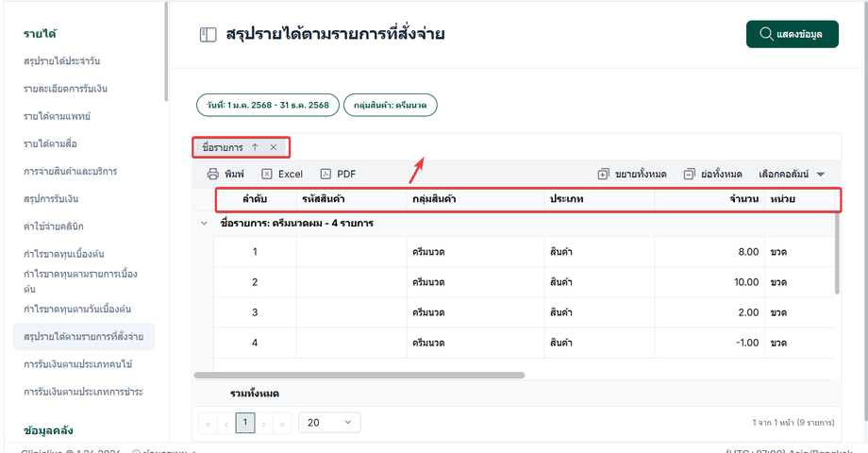The image size is (868, 453).
Task: Click the สินค้า type cell in row 3
Action: click(x=599, y=312)
